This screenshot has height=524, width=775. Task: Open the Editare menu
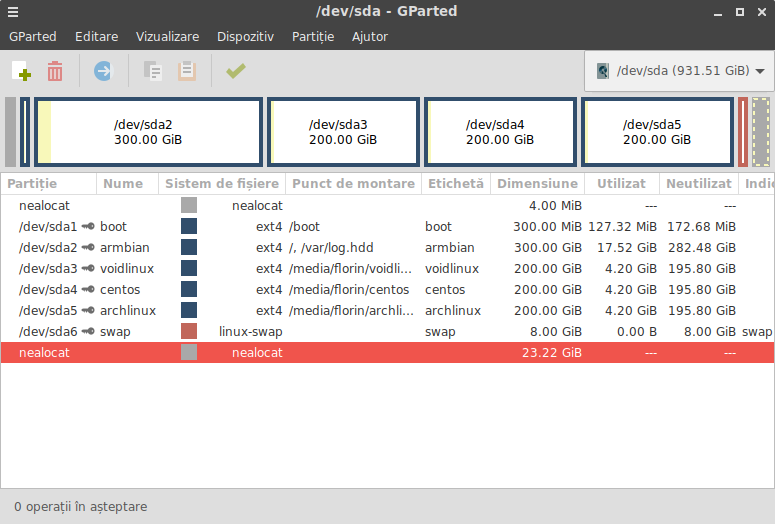(x=96, y=37)
